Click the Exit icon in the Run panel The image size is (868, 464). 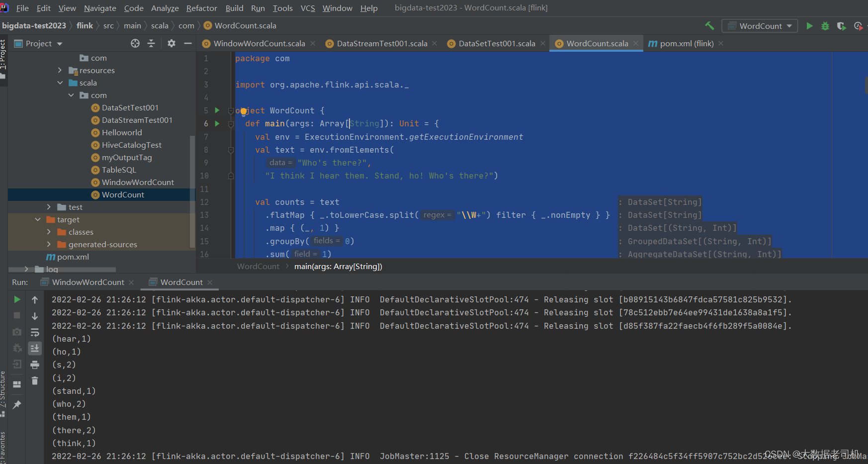pos(17,364)
